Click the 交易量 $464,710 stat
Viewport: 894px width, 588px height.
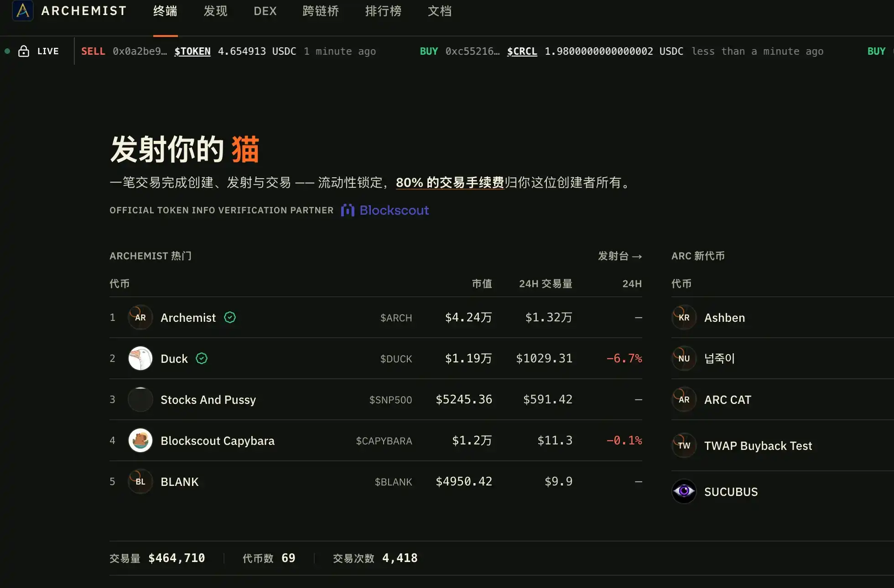(157, 558)
